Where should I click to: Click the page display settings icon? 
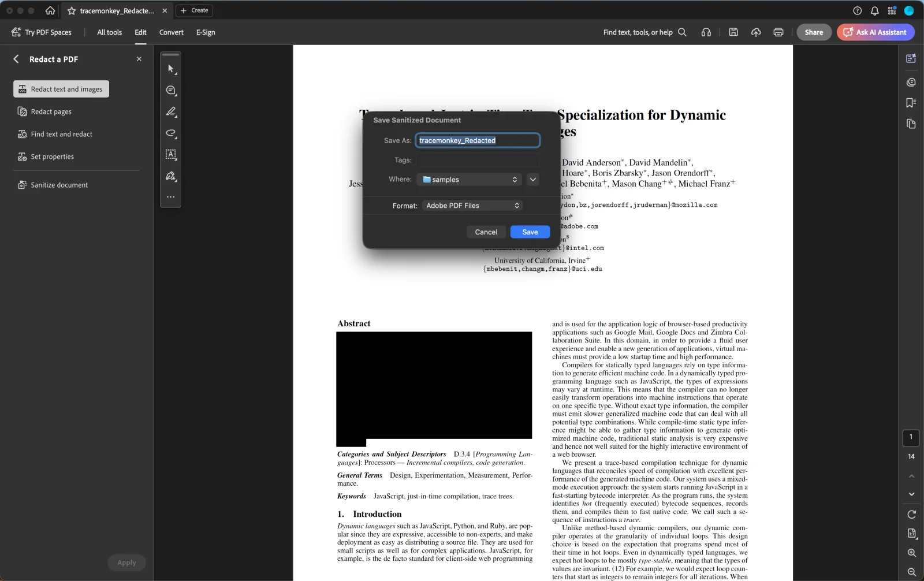(x=911, y=534)
